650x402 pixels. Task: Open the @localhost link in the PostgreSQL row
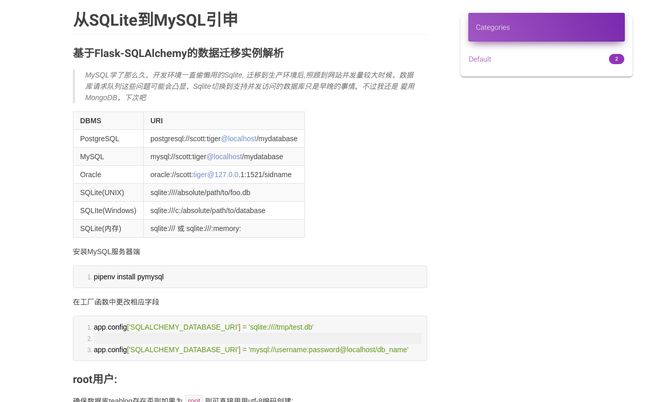pyautogui.click(x=239, y=139)
